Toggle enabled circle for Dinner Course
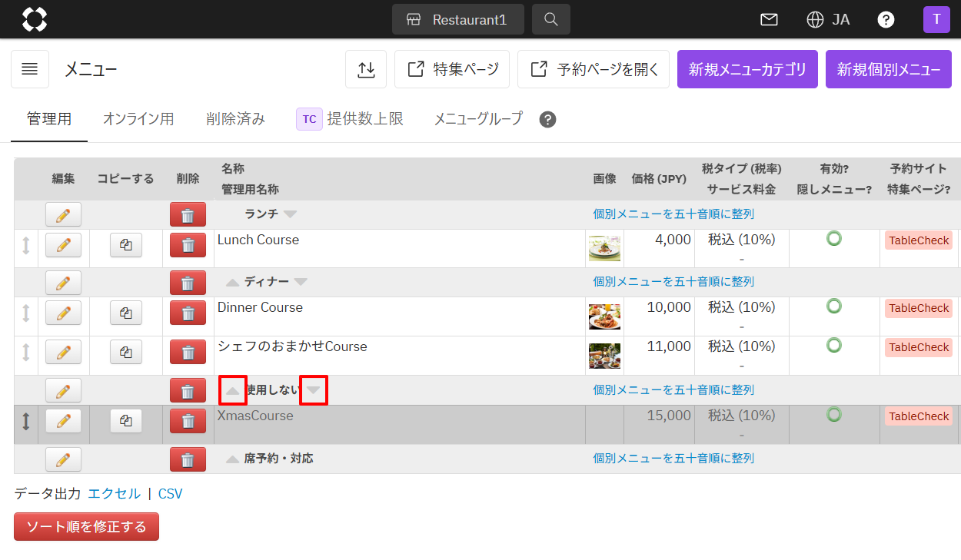 coord(834,306)
